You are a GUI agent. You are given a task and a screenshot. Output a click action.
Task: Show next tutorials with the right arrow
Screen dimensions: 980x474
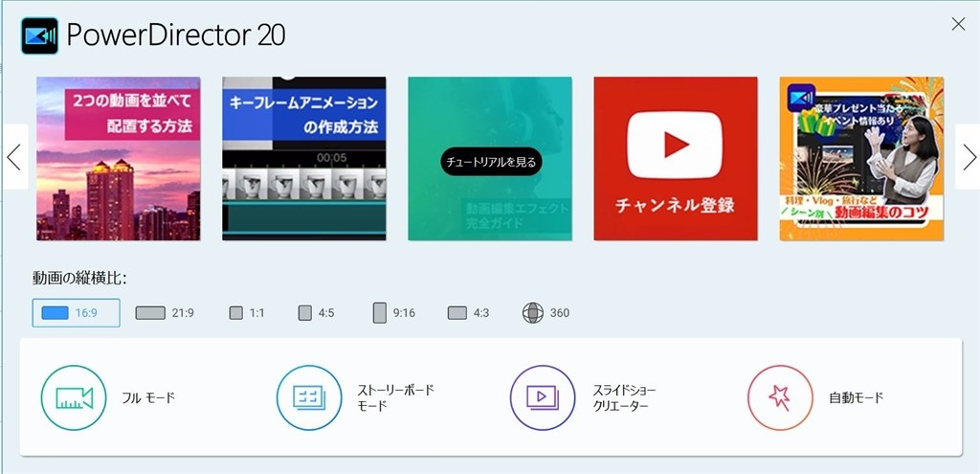(968, 157)
